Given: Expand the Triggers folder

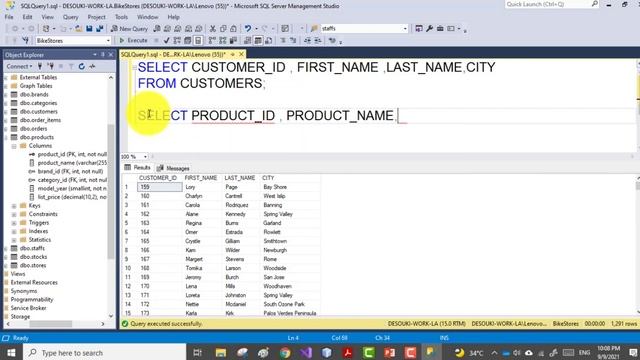Looking at the screenshot, I should (x=14, y=223).
